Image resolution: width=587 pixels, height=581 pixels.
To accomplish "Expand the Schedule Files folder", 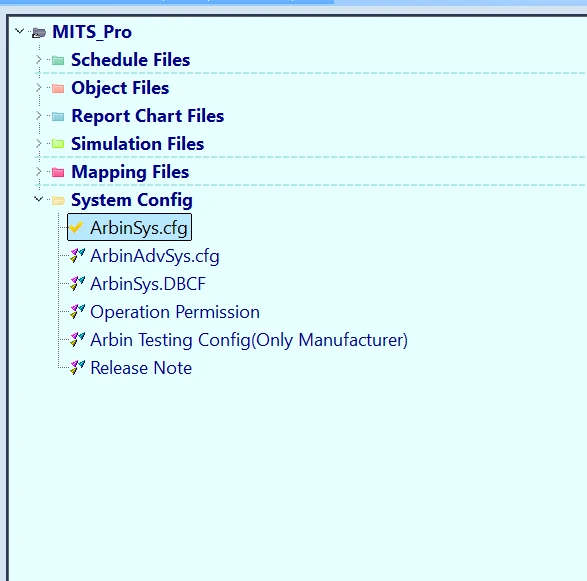I will (x=39, y=59).
